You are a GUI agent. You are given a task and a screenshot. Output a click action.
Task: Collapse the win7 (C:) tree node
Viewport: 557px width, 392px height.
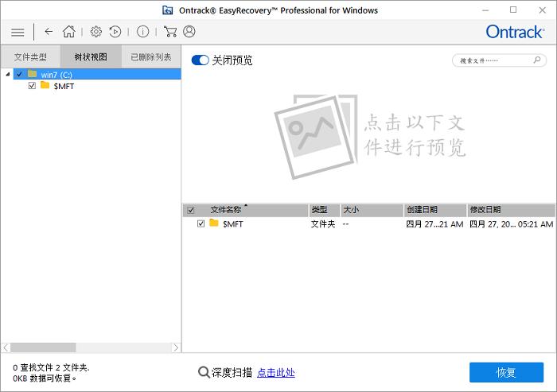click(7, 74)
